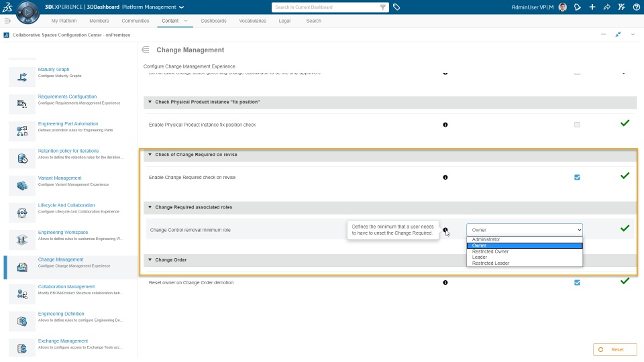Select Restricted Owner in role list
Image resolution: width=644 pixels, height=362 pixels.
(525, 251)
